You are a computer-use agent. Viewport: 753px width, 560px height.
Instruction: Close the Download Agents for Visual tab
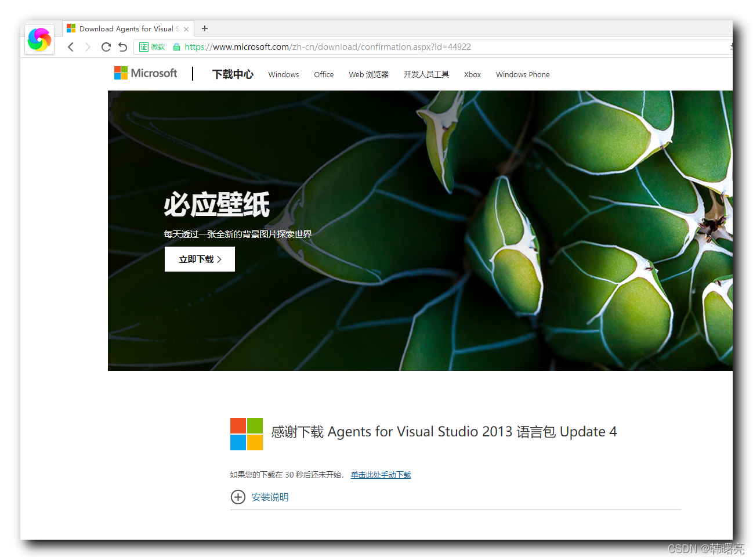(186, 29)
